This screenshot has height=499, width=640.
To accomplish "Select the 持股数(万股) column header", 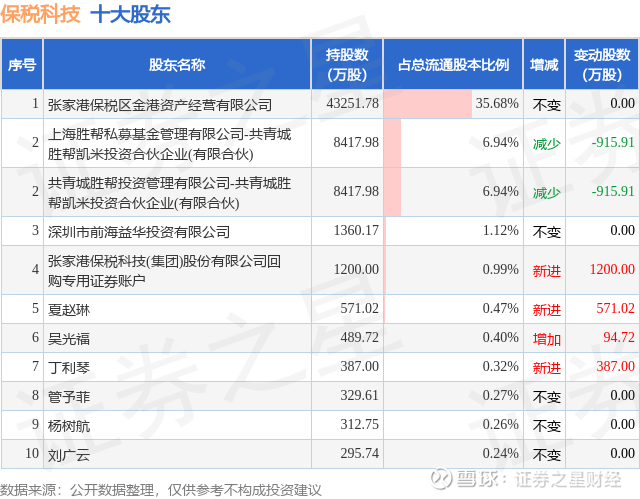I will pos(347,64).
